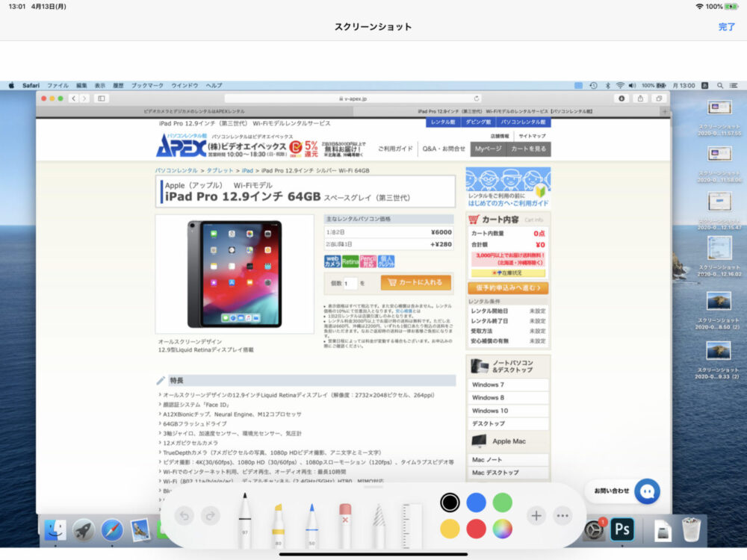Click the Safari address bar v-apex.jp
The image size is (747, 560).
[x=353, y=99]
